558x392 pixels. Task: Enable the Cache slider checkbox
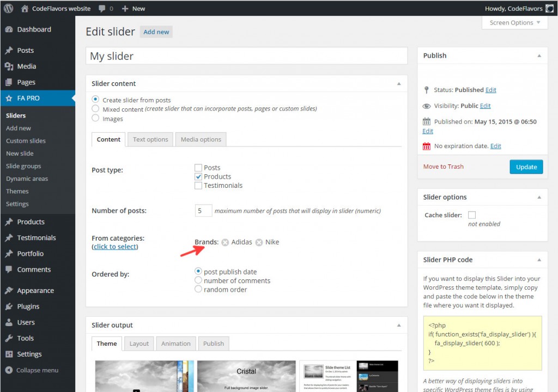coord(472,215)
